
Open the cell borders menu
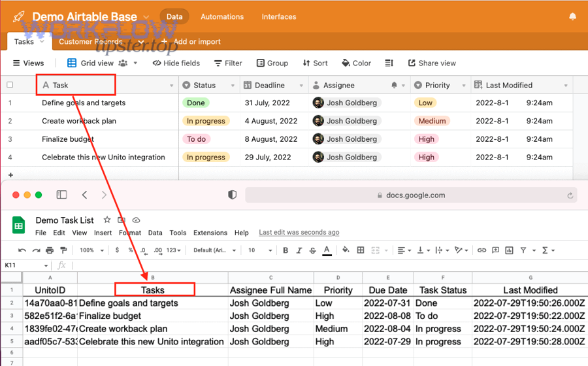tap(361, 250)
